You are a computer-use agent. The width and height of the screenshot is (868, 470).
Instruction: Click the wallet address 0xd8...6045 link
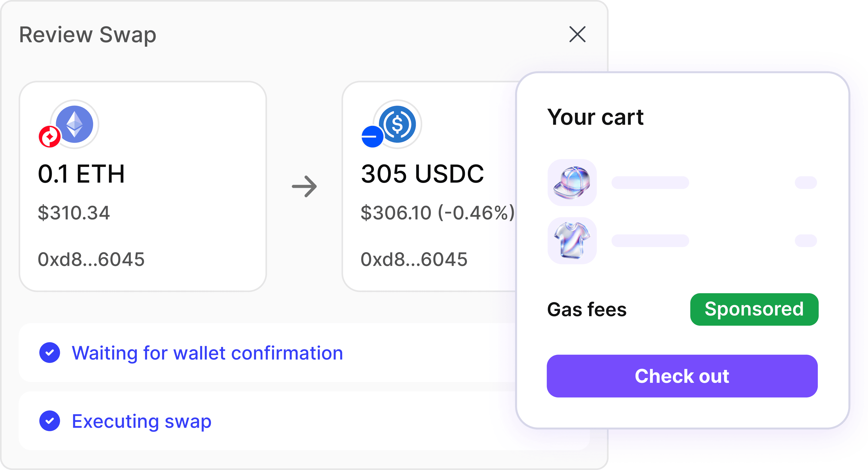click(92, 259)
